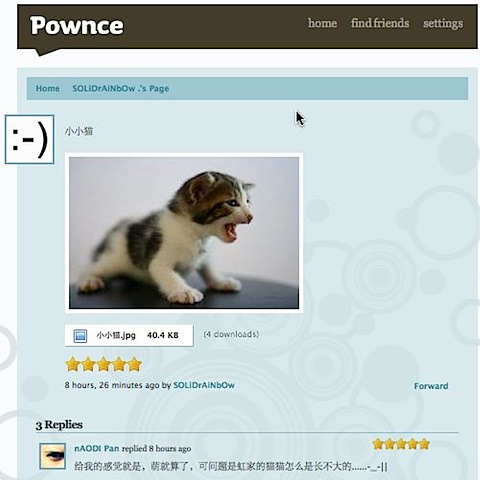Open the home navigation link
The height and width of the screenshot is (480, 480).
[x=322, y=23]
